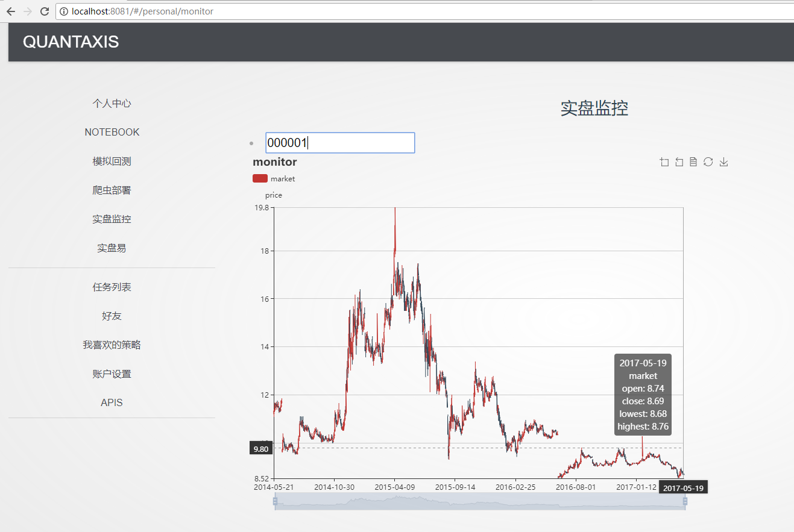
Task: Click the stock code input showing 000001
Action: click(339, 142)
